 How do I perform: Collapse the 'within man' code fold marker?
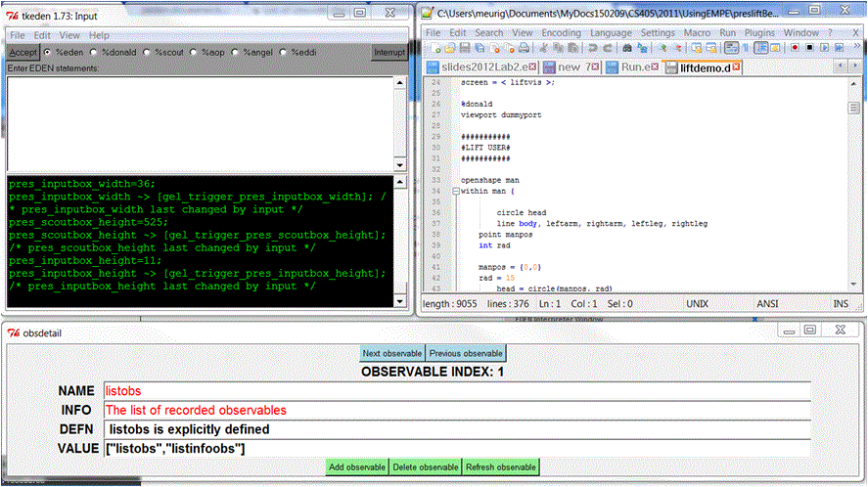(x=455, y=192)
